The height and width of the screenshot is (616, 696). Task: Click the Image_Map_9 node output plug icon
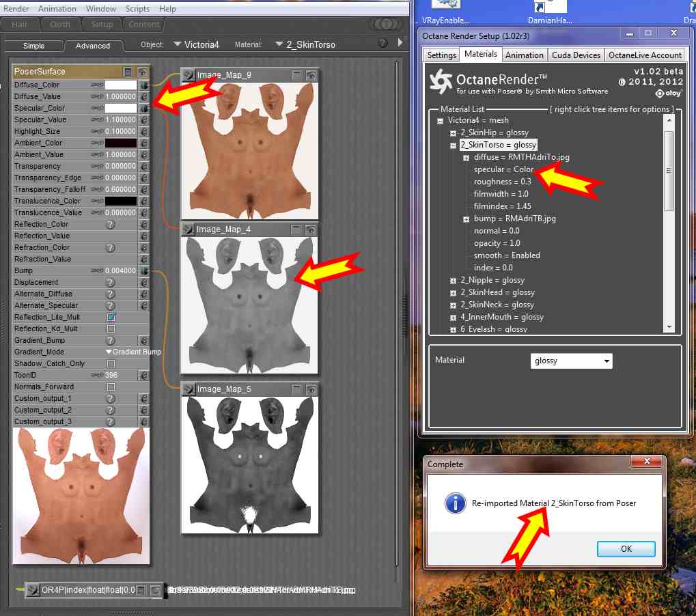point(189,75)
